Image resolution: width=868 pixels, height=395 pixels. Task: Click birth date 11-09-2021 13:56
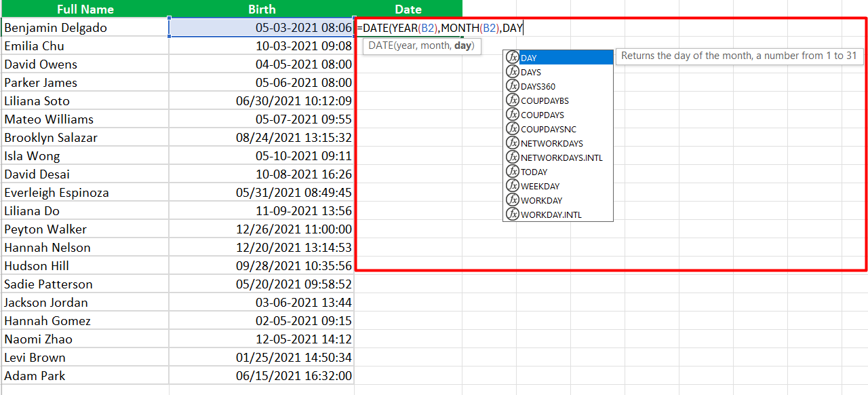262,211
